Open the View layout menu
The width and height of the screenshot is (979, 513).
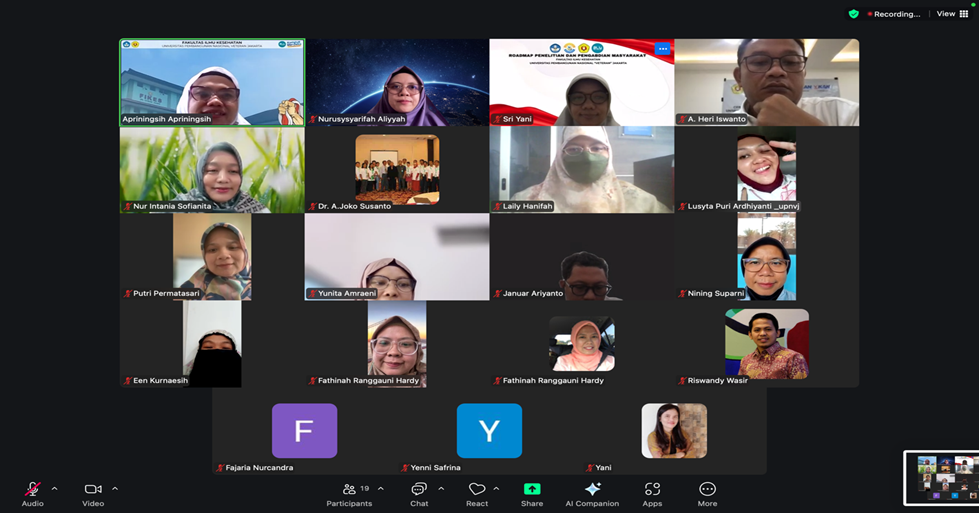pos(950,14)
